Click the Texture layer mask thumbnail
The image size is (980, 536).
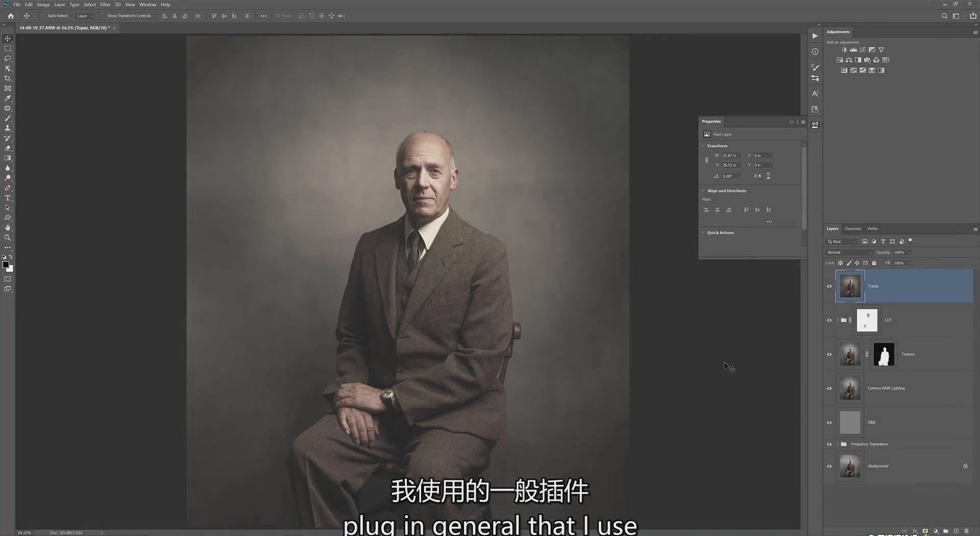pyautogui.click(x=884, y=354)
